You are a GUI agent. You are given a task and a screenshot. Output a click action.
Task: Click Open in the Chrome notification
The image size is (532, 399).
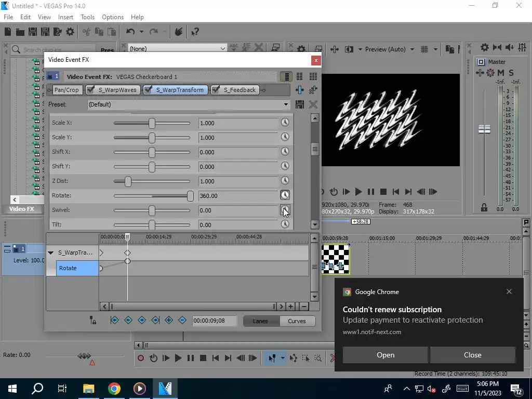385,355
